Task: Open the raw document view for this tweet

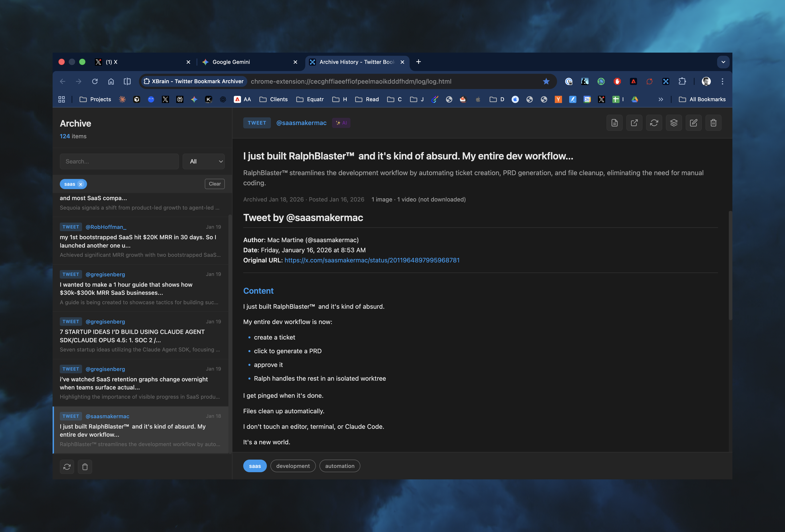Action: 614,123
